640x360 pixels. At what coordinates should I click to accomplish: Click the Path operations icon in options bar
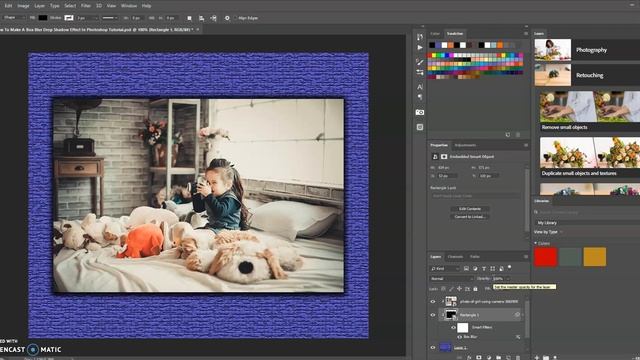(189, 18)
